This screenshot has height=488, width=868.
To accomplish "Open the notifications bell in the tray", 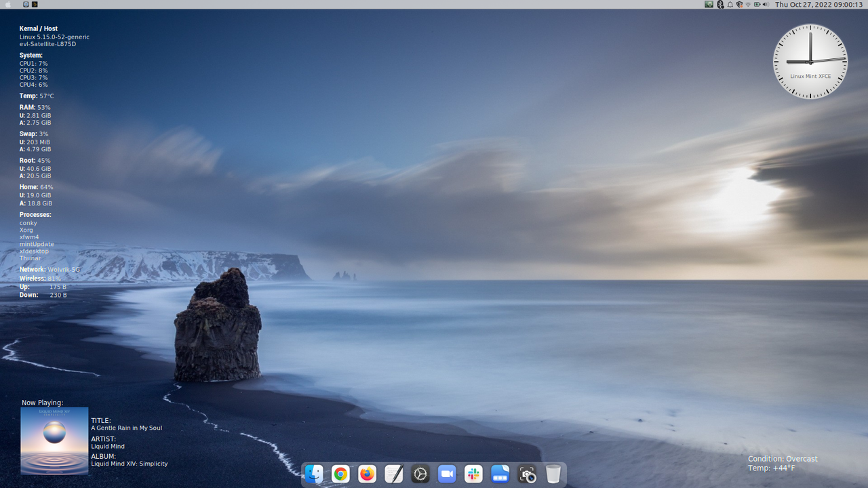I will point(730,4).
